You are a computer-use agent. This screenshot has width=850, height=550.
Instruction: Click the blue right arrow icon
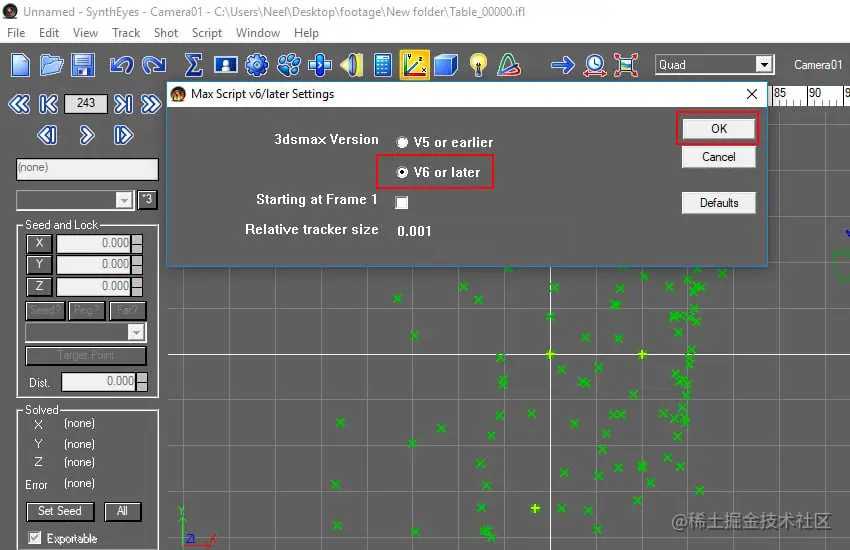pyautogui.click(x=563, y=65)
